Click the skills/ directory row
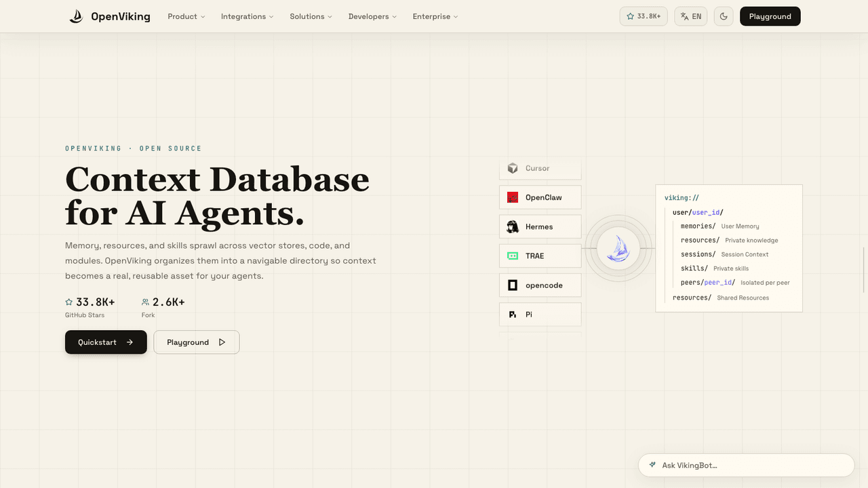This screenshot has width=868, height=488. click(715, 268)
